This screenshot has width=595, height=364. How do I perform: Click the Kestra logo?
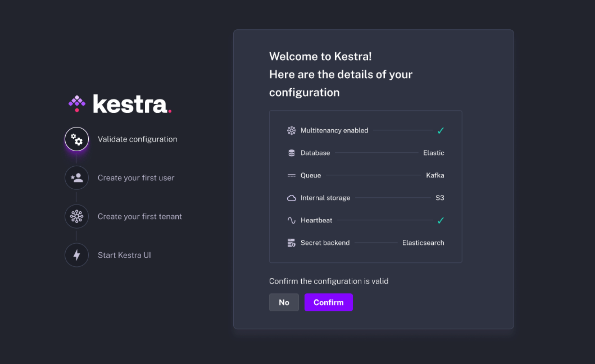coord(120,104)
